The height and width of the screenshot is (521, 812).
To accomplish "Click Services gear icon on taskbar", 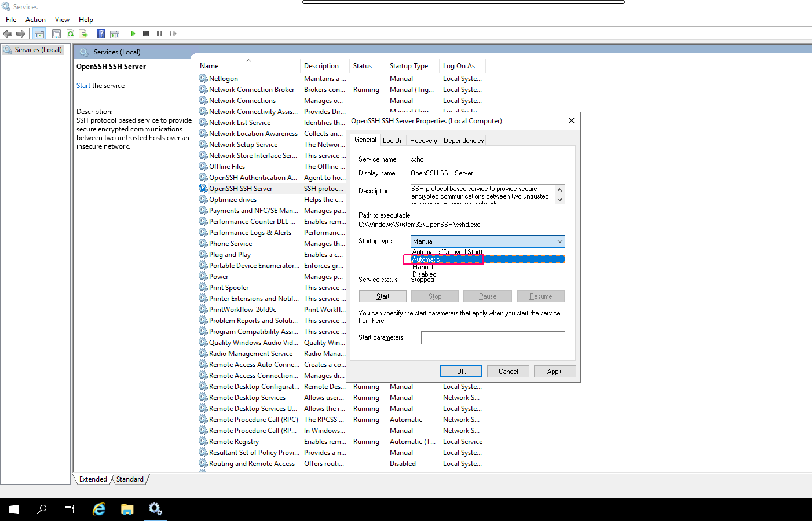I will click(x=155, y=509).
